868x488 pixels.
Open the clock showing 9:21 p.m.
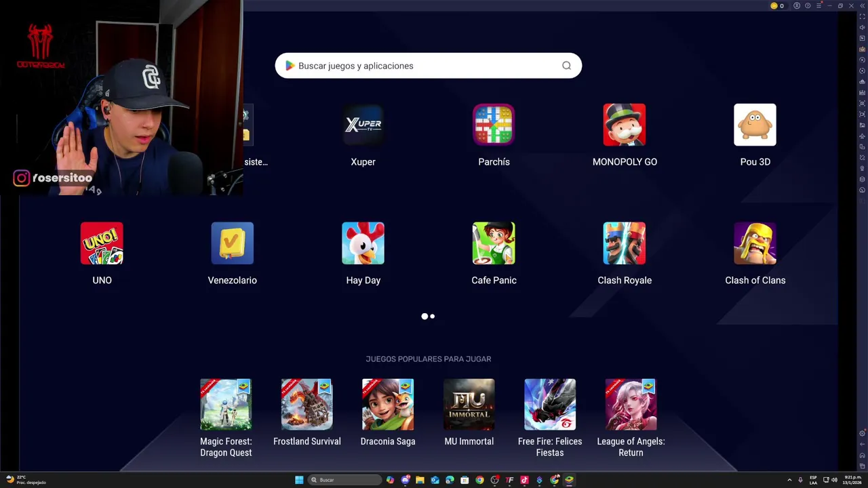pyautogui.click(x=852, y=480)
